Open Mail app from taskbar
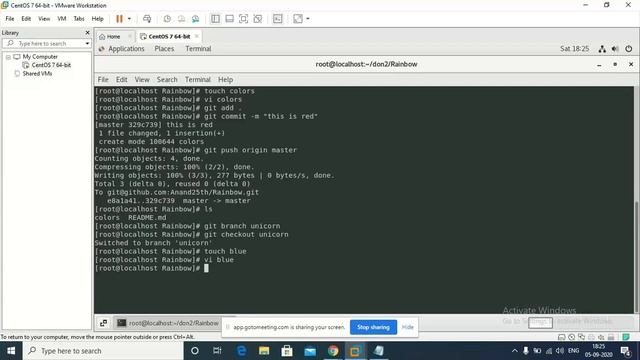 [310, 351]
